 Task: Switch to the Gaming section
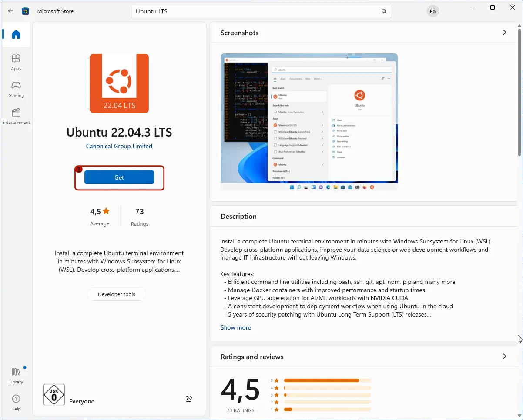(16, 88)
